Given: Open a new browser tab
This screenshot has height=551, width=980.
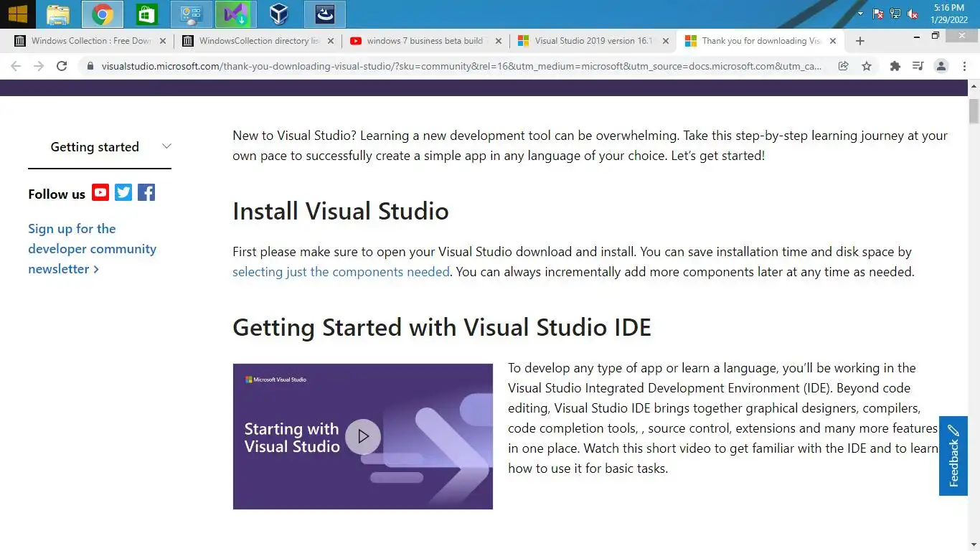Looking at the screenshot, I should pos(860,41).
